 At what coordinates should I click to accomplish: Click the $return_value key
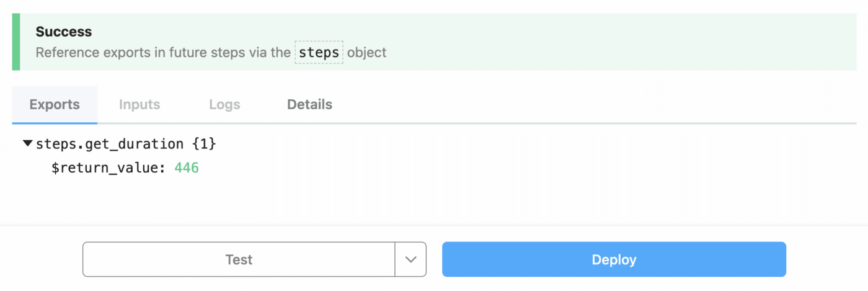tap(108, 168)
